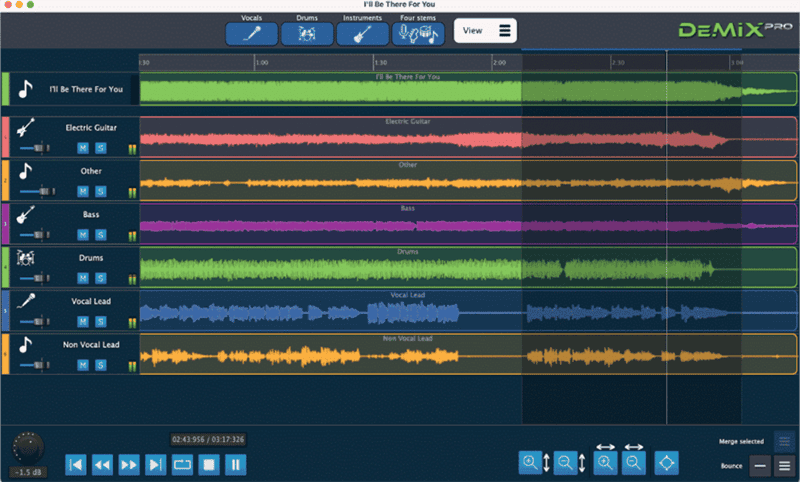Select the Electric Guitar track name

click(x=91, y=128)
